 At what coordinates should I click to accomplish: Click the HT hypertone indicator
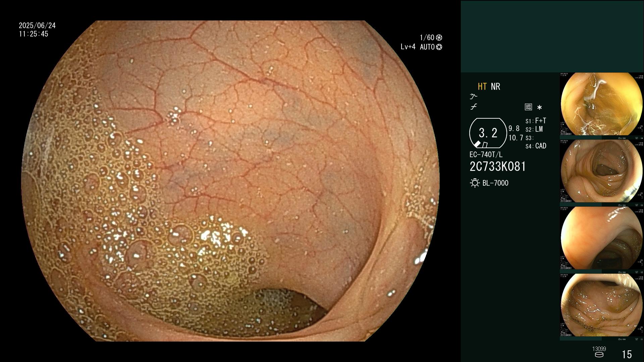[x=482, y=86]
